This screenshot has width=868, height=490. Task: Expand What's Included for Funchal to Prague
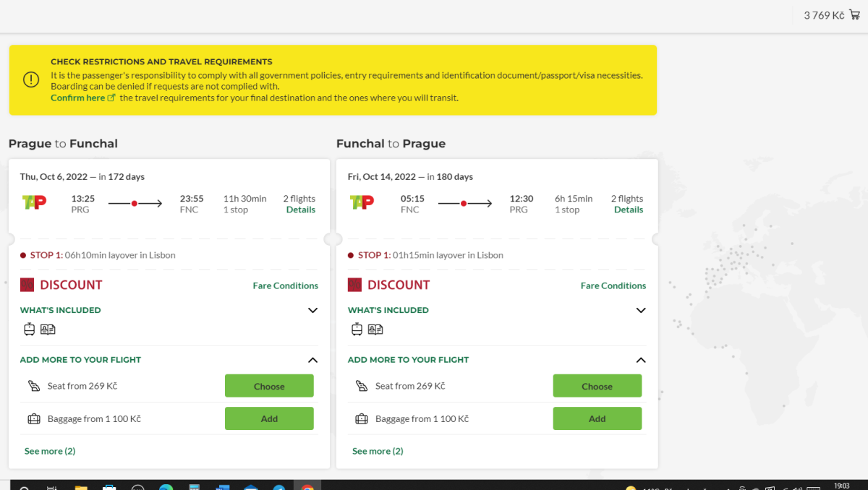click(640, 310)
